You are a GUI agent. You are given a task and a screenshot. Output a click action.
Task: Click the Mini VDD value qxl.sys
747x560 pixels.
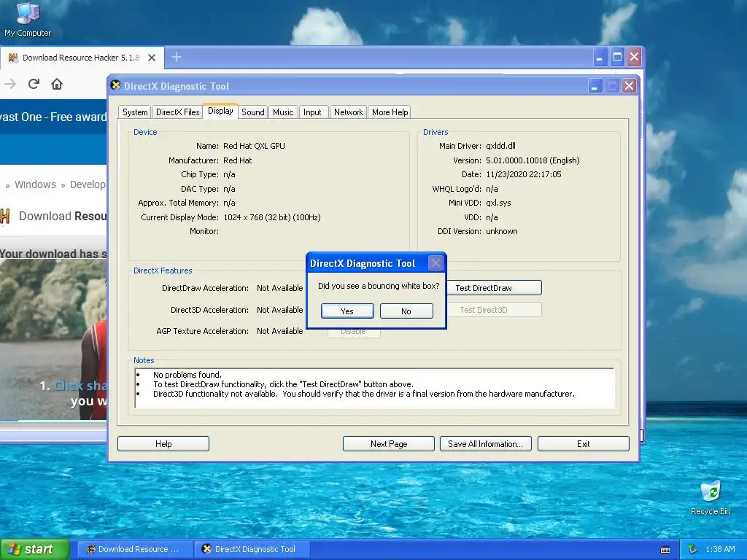pos(498,203)
